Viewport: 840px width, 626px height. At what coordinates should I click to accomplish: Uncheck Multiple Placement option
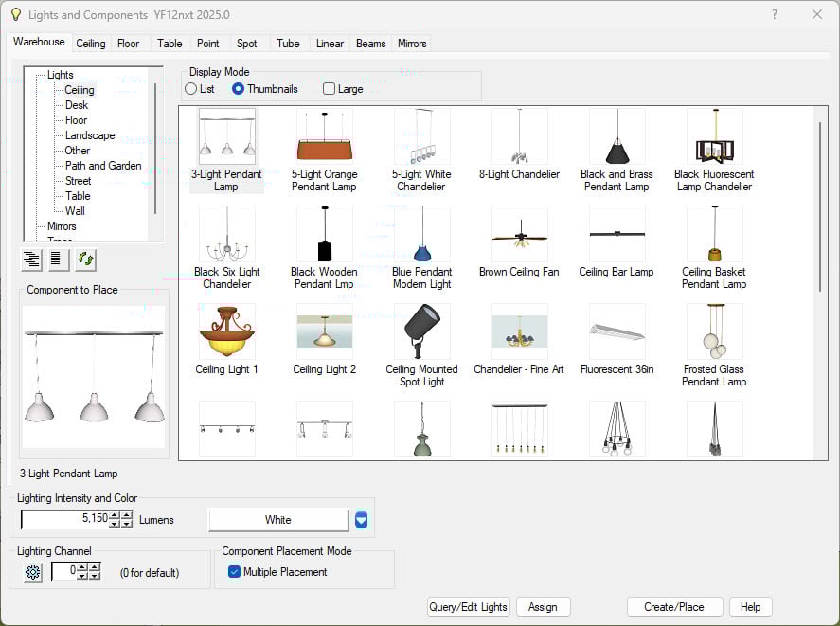(235, 572)
